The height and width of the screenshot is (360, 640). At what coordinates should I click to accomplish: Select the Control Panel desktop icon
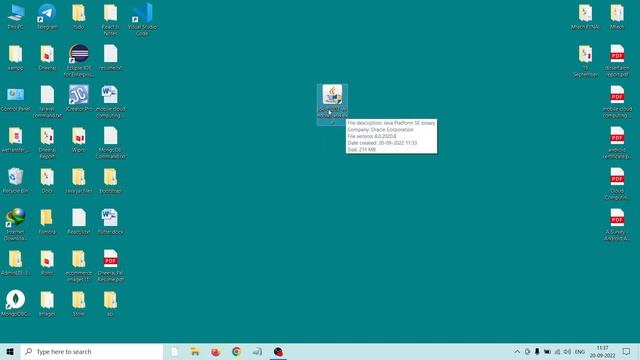coord(16,98)
